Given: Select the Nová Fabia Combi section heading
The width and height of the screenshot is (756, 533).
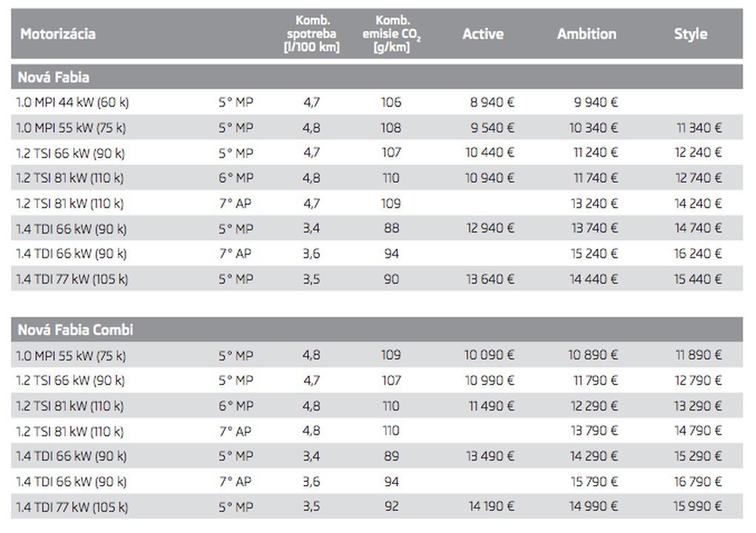Looking at the screenshot, I should pyautogui.click(x=75, y=330).
